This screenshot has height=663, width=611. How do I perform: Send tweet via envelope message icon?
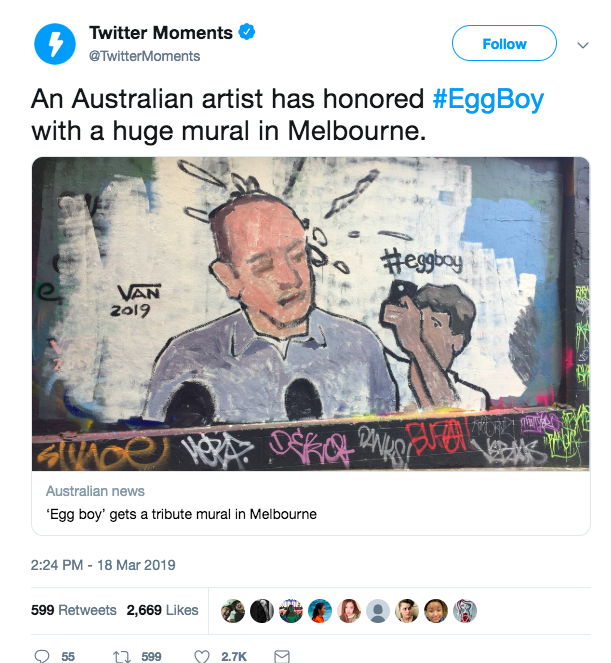tap(282, 656)
